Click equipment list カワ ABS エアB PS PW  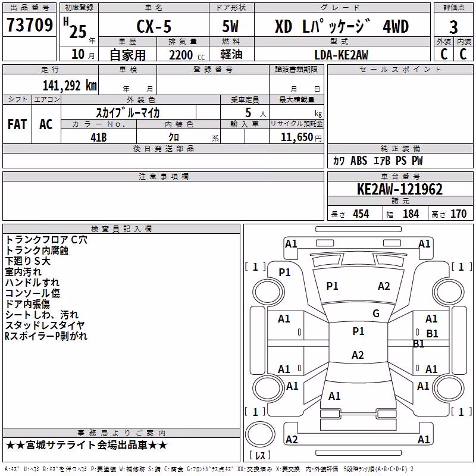click(x=377, y=161)
